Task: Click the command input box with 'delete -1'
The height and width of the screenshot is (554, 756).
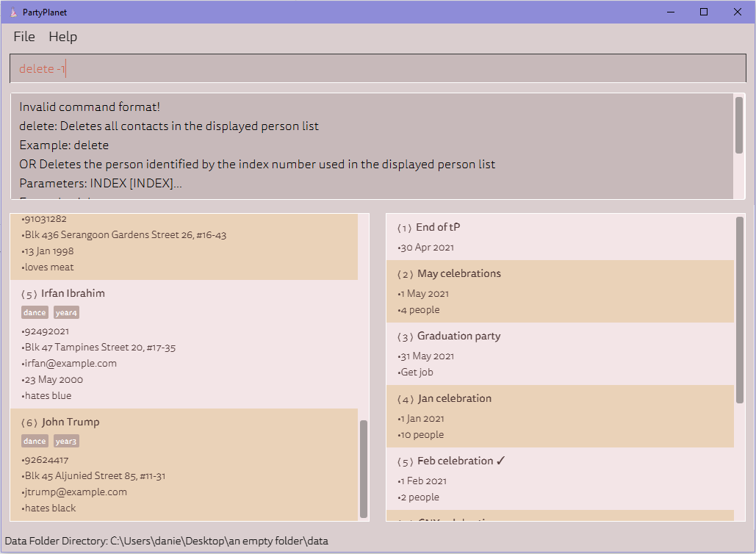Action: 378,68
